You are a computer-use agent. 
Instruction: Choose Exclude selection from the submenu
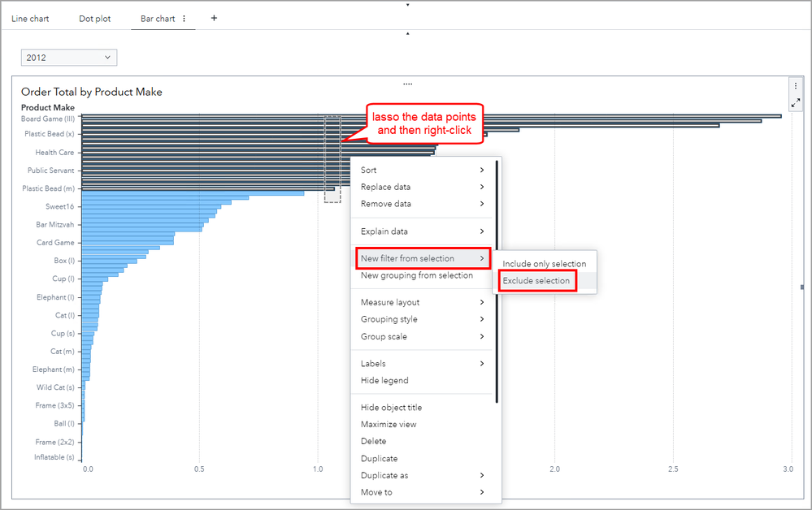coord(536,281)
